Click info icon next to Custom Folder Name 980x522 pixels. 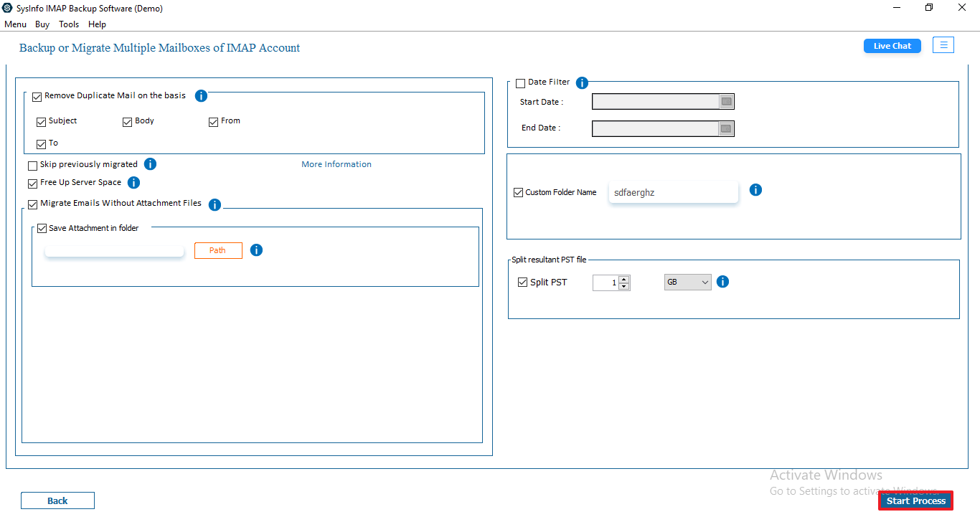coord(755,190)
